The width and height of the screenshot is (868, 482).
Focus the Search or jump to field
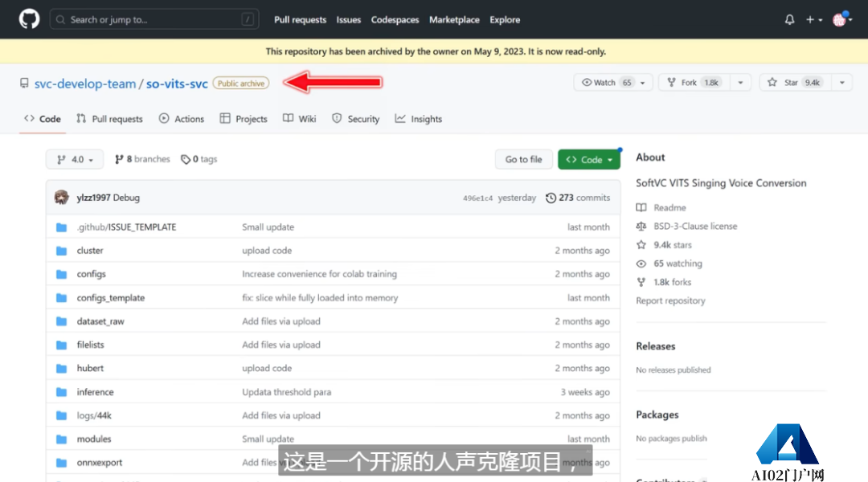pyautogui.click(x=153, y=19)
